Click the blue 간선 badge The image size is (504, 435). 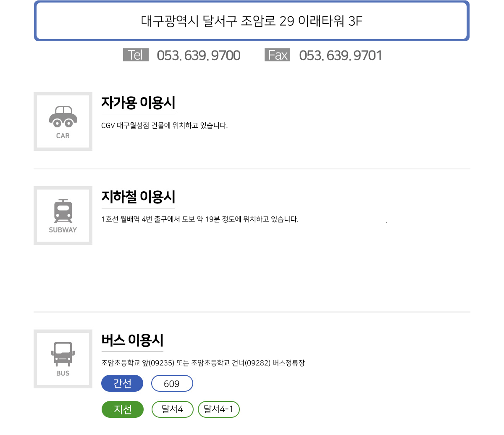[122, 383]
